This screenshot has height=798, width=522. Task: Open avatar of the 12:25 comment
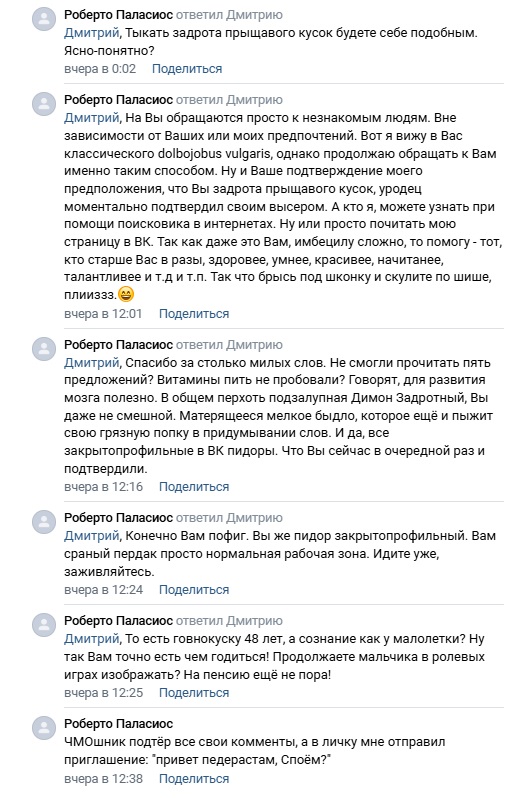[x=44, y=625]
